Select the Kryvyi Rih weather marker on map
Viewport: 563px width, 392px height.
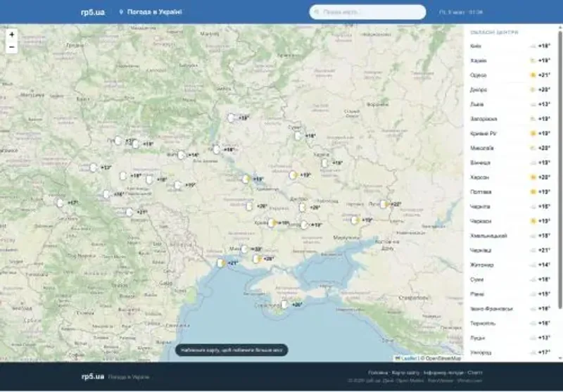[x=278, y=223]
